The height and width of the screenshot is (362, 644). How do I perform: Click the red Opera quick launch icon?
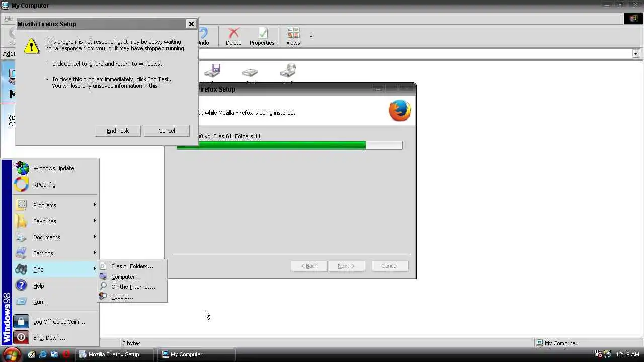66,354
